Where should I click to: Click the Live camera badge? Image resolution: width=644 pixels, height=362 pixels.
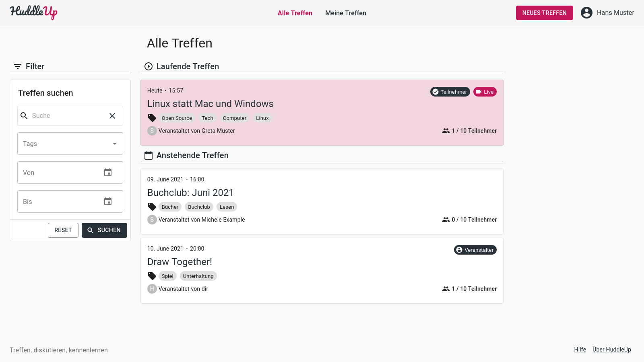pos(485,92)
